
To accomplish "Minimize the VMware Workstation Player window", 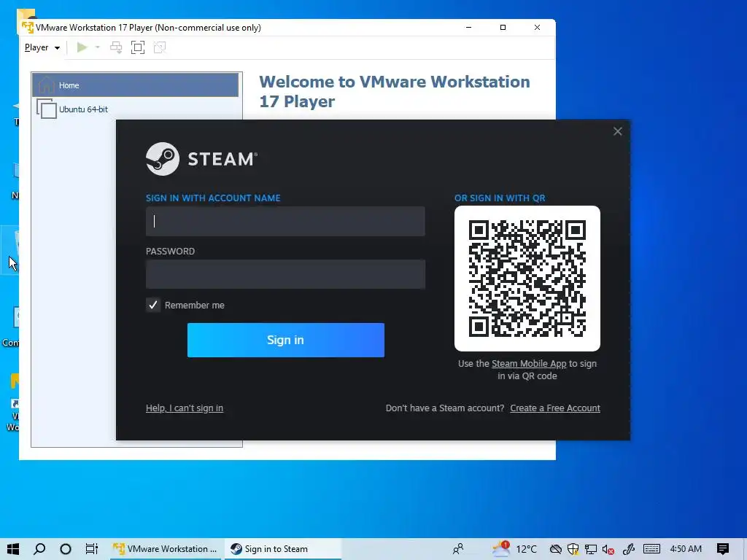I will coord(469,28).
